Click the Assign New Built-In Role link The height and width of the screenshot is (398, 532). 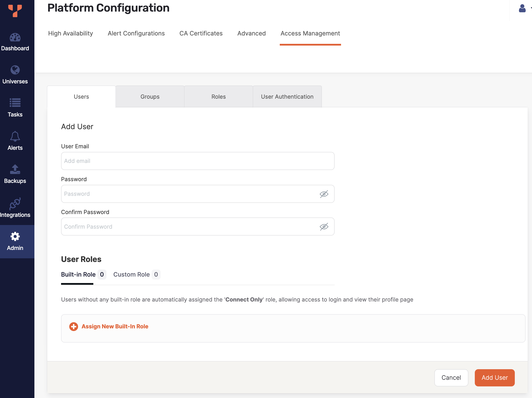[x=115, y=326]
